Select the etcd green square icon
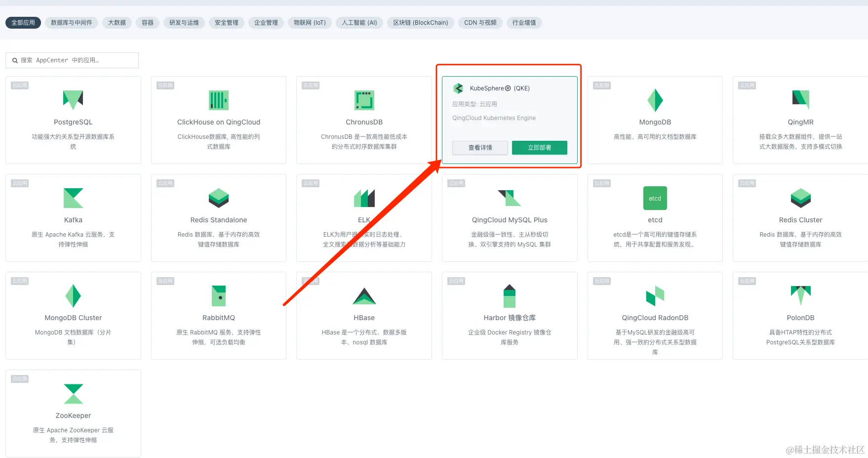Viewport: 868px width, 458px height. point(655,198)
